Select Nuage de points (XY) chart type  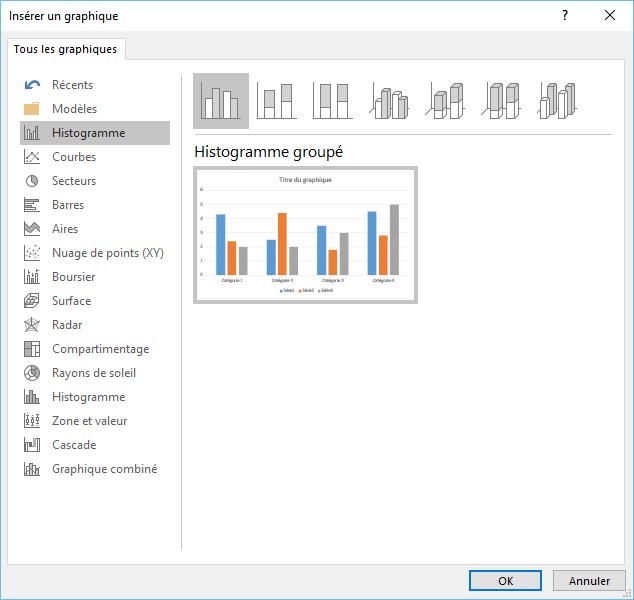click(x=107, y=253)
